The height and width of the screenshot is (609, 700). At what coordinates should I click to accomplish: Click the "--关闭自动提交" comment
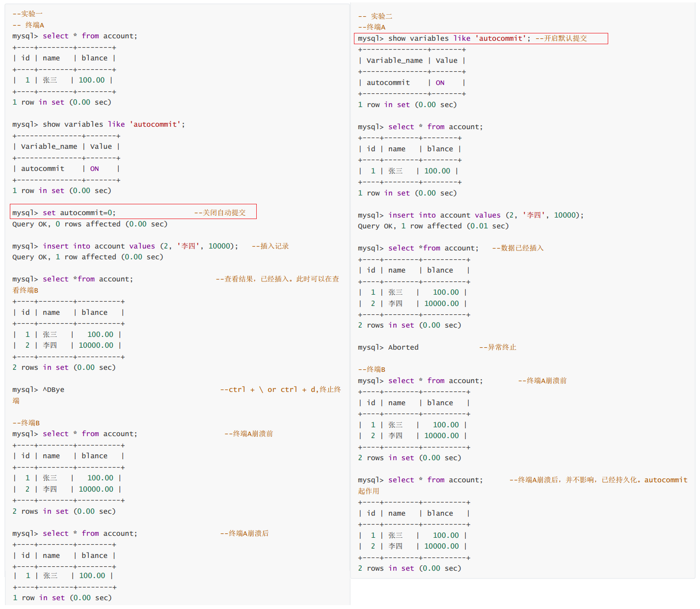tap(220, 213)
